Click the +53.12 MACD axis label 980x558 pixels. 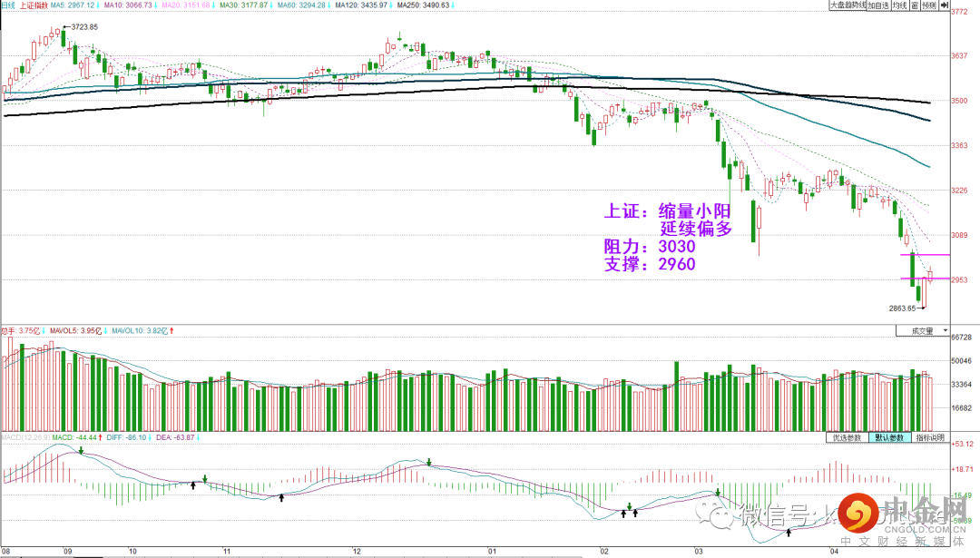[x=962, y=444]
